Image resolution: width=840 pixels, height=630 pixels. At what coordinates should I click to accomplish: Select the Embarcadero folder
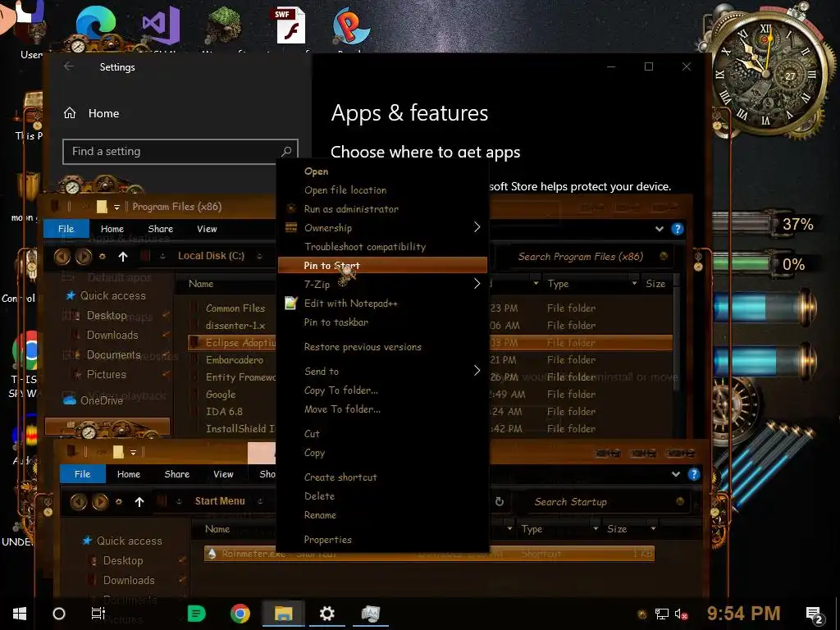(x=235, y=360)
